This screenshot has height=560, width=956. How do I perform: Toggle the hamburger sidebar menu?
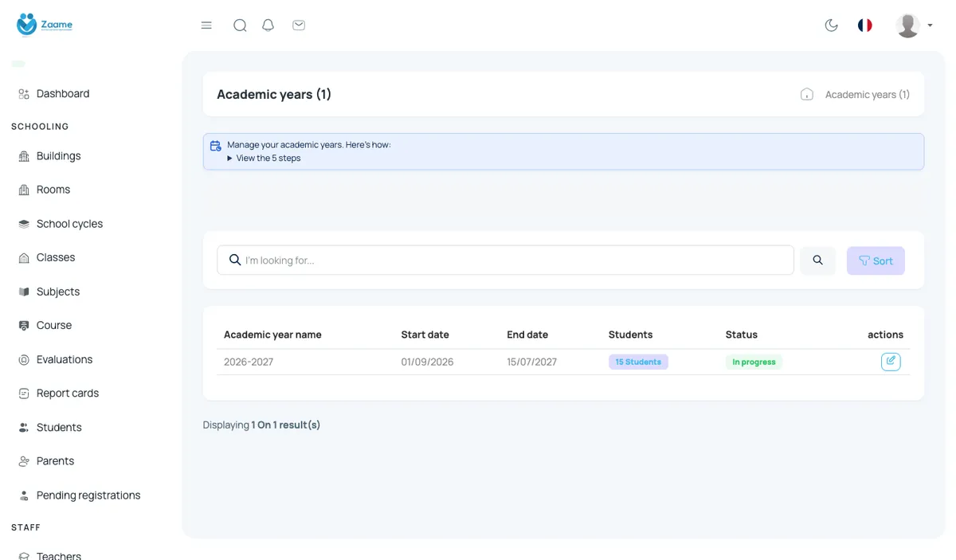point(206,25)
